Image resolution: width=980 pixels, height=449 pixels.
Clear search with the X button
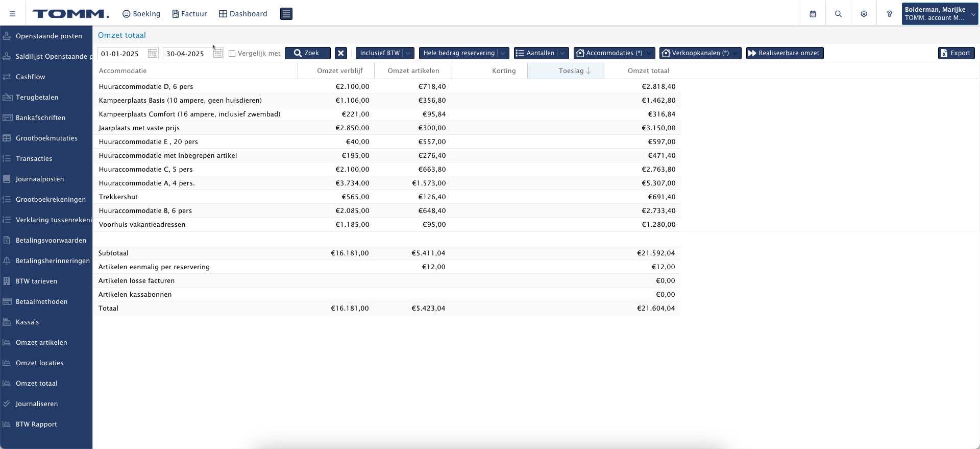(x=341, y=53)
